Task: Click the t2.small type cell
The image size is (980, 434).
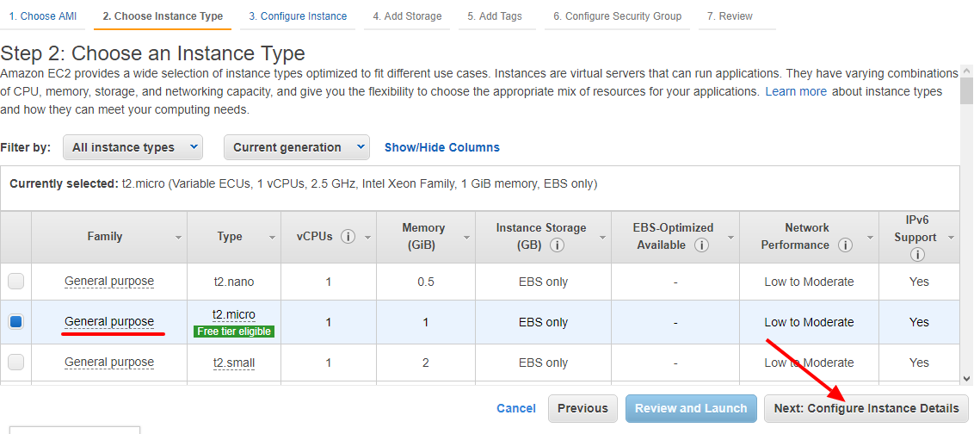Action: coord(234,363)
